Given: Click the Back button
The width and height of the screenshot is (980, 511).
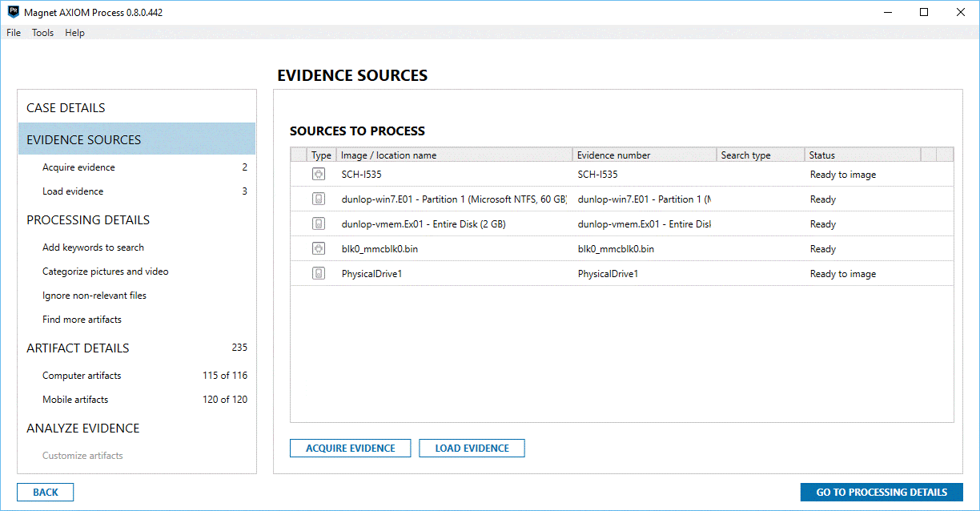Looking at the screenshot, I should coord(46,493).
